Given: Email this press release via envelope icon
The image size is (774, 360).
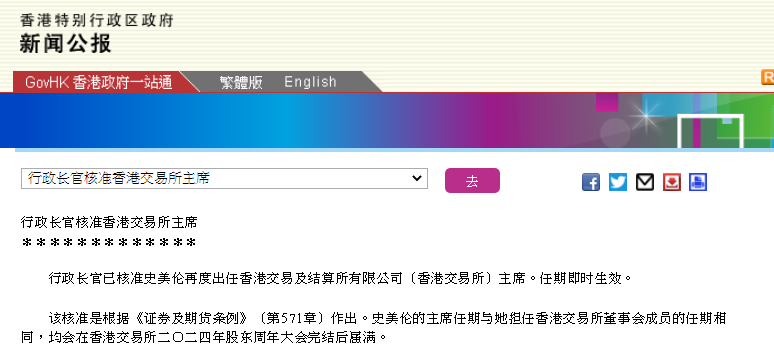Looking at the screenshot, I should (x=645, y=182).
